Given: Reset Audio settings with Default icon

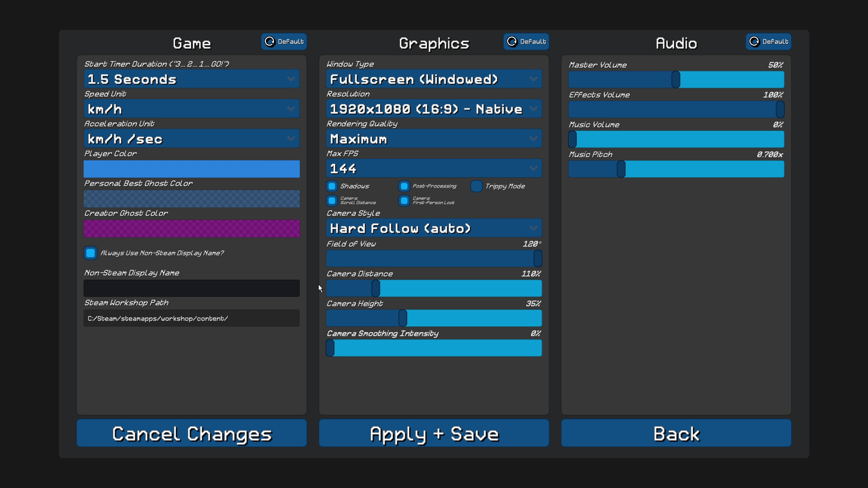Looking at the screenshot, I should click(768, 42).
